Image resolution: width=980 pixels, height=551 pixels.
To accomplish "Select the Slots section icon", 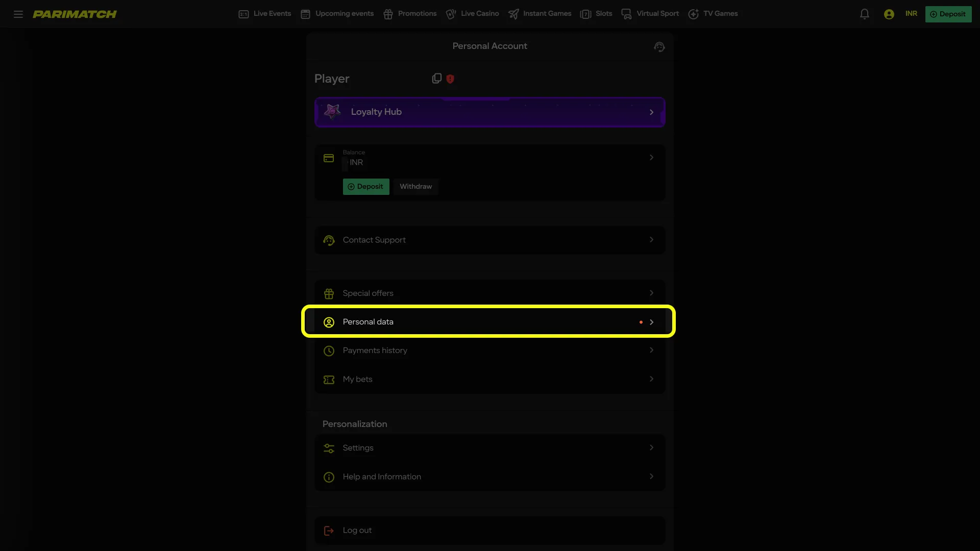I will tap(586, 14).
